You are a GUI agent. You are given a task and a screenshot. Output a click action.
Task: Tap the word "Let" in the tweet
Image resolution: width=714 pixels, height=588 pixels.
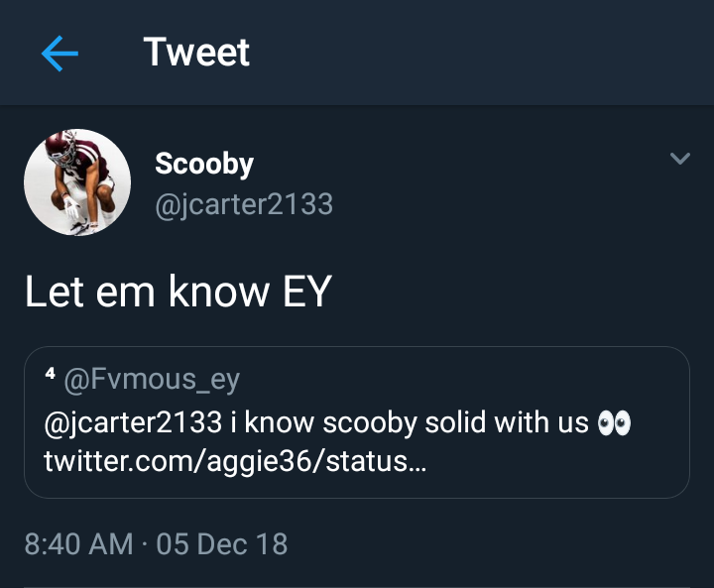click(50, 293)
